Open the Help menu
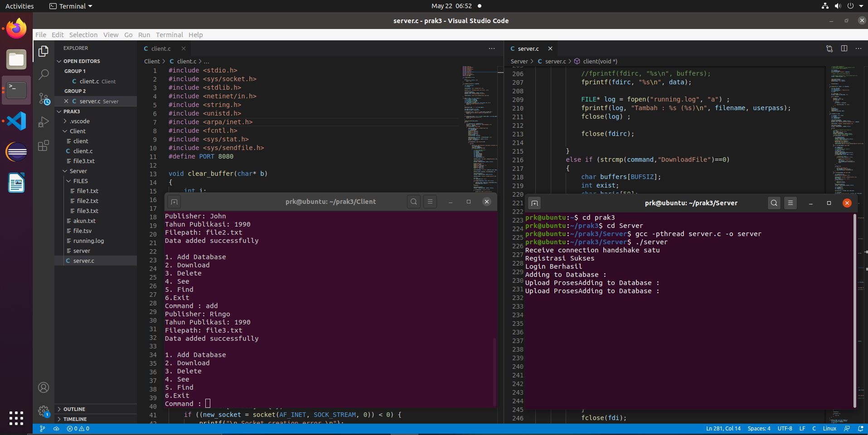 coord(196,34)
